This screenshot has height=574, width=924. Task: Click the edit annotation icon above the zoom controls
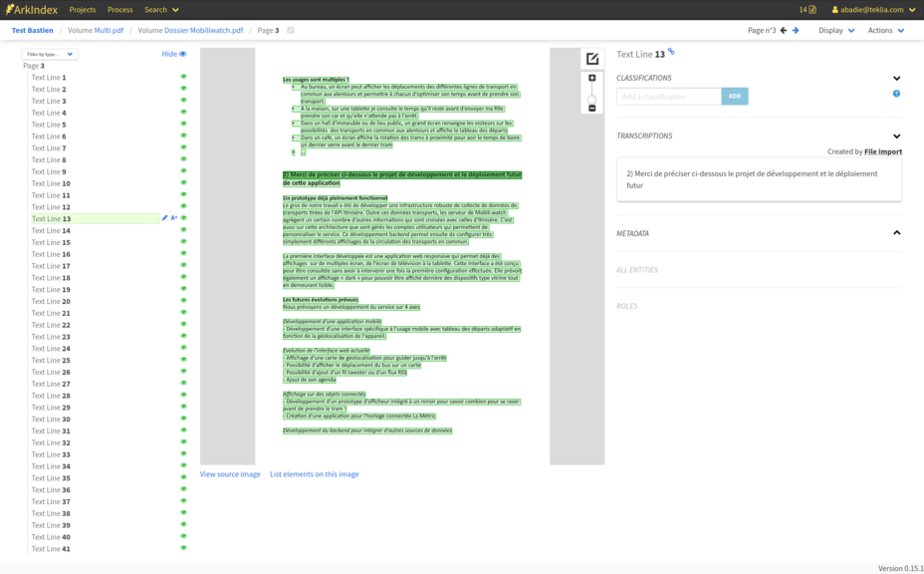[x=592, y=59]
